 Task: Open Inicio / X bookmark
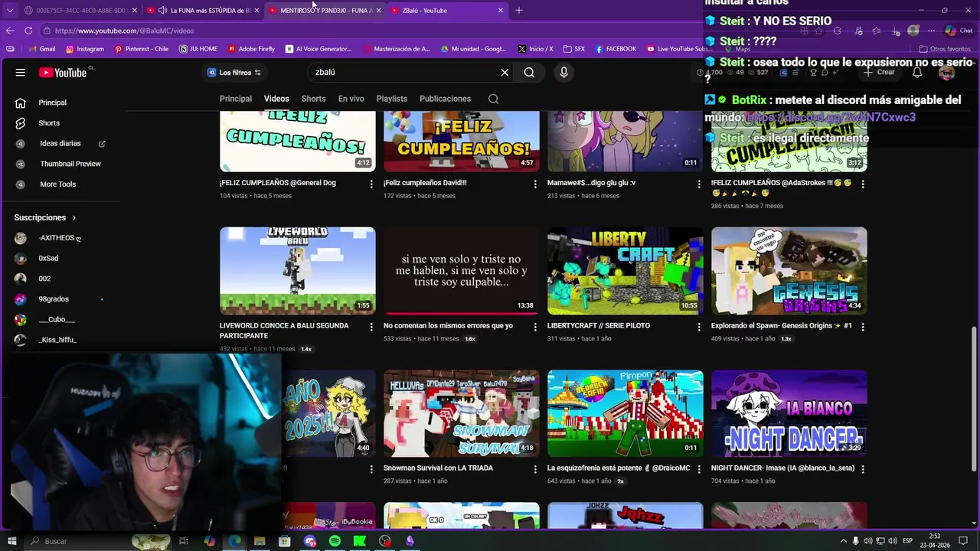[535, 49]
